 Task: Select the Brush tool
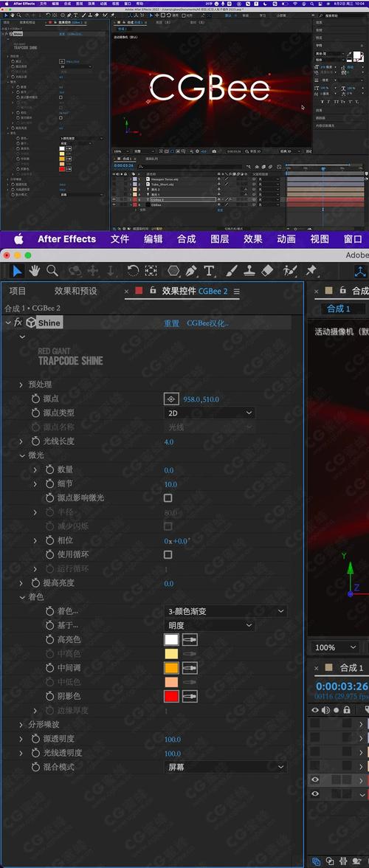point(232,270)
